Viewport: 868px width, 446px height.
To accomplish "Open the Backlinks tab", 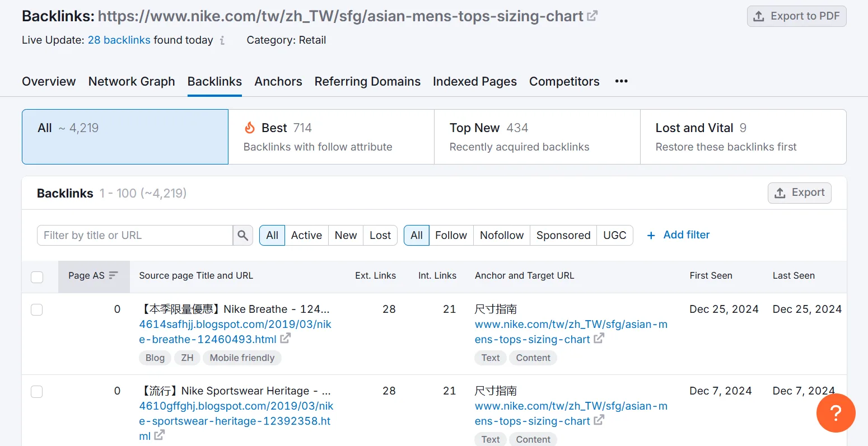I will [214, 81].
